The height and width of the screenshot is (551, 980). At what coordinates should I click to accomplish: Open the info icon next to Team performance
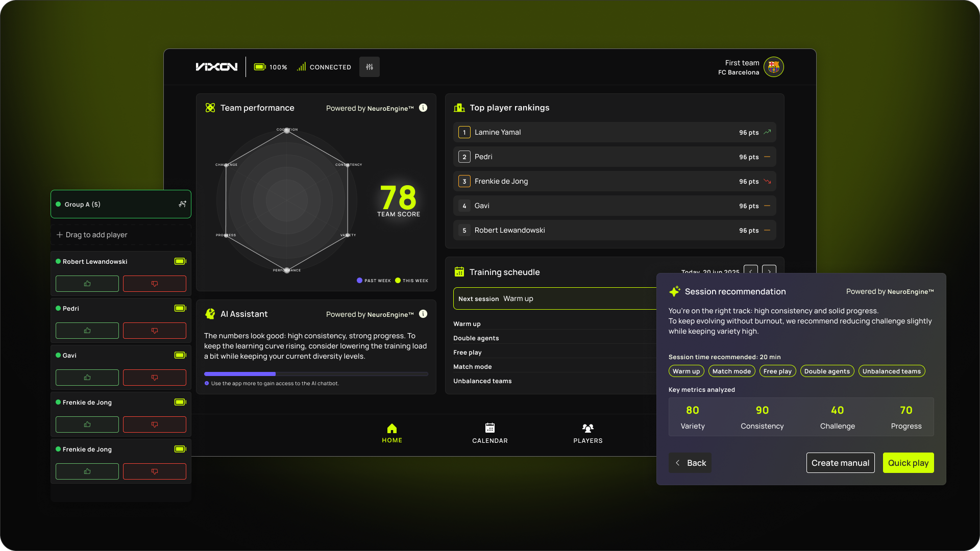pos(423,108)
